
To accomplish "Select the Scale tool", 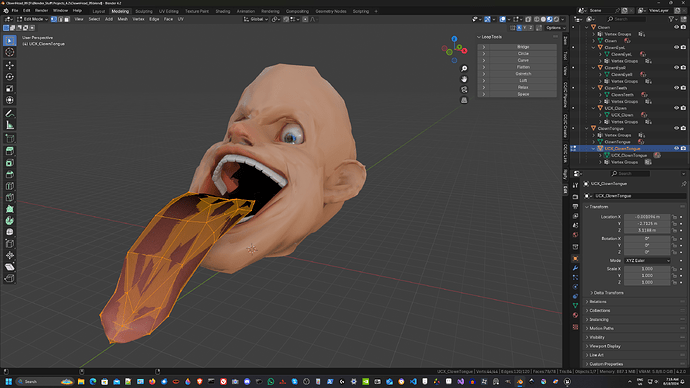I will pos(10,88).
